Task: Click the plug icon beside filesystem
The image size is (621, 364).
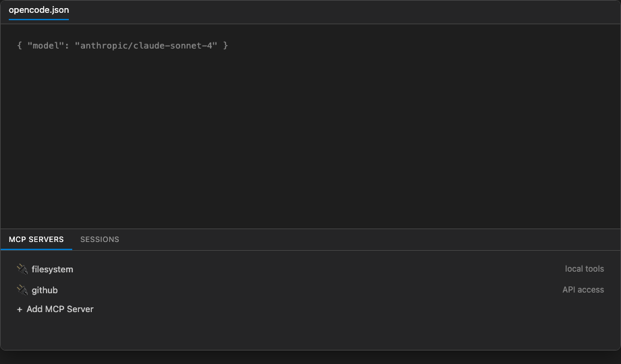Action: pyautogui.click(x=22, y=269)
